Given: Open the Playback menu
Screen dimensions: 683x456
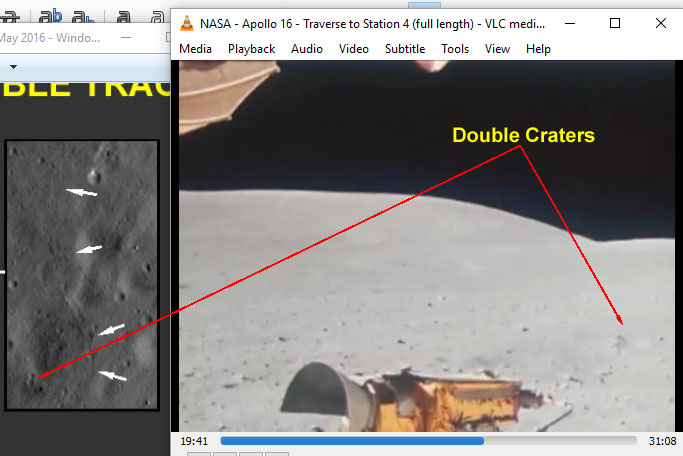Looking at the screenshot, I should click(251, 49).
